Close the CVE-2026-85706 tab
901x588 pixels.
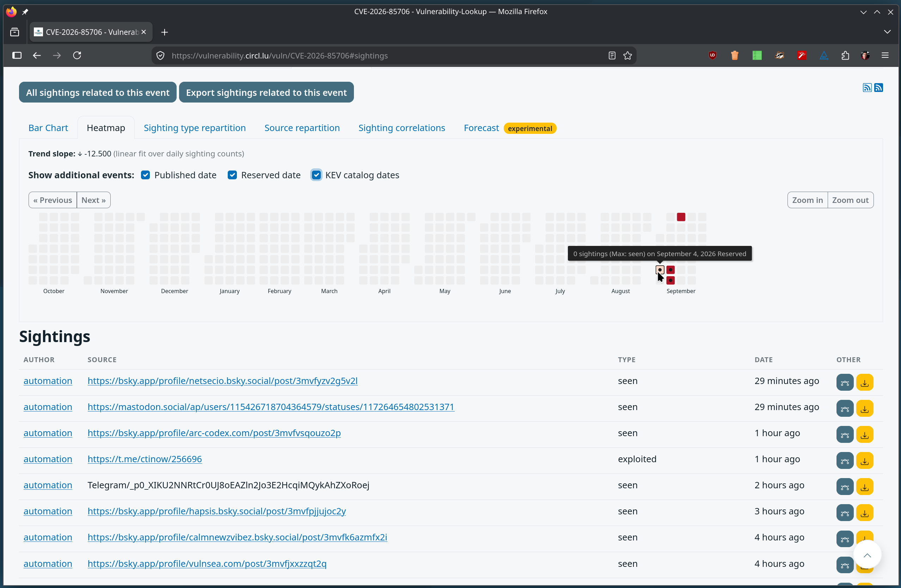click(143, 32)
